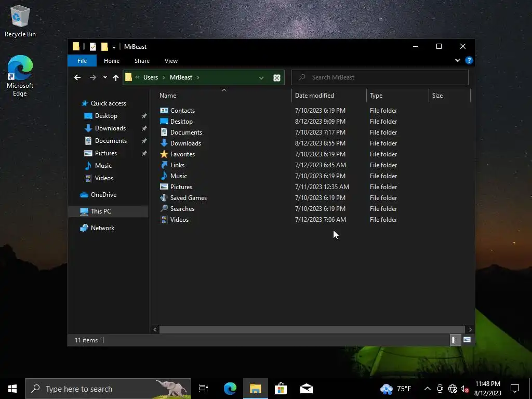Expand the breadcrumb chevron after MrBeast
This screenshot has width=532, height=399.
198,78
